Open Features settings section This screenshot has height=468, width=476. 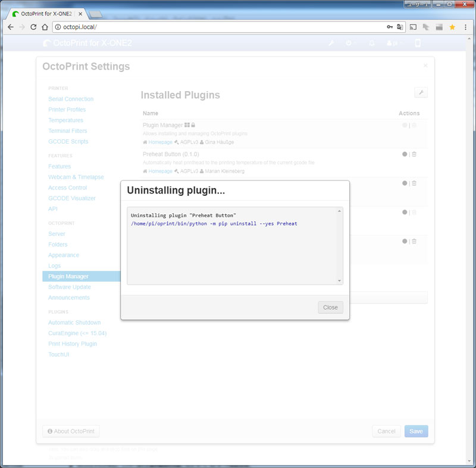(x=59, y=167)
